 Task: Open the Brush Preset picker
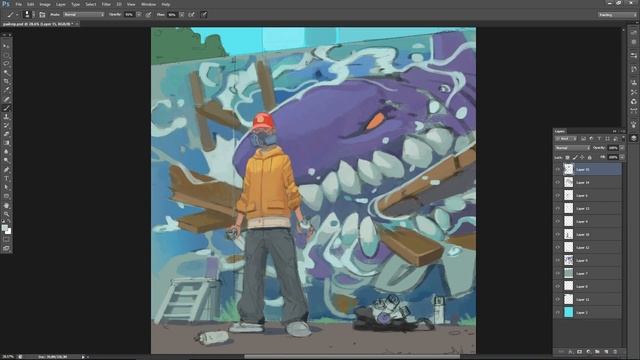pyautogui.click(x=29, y=15)
